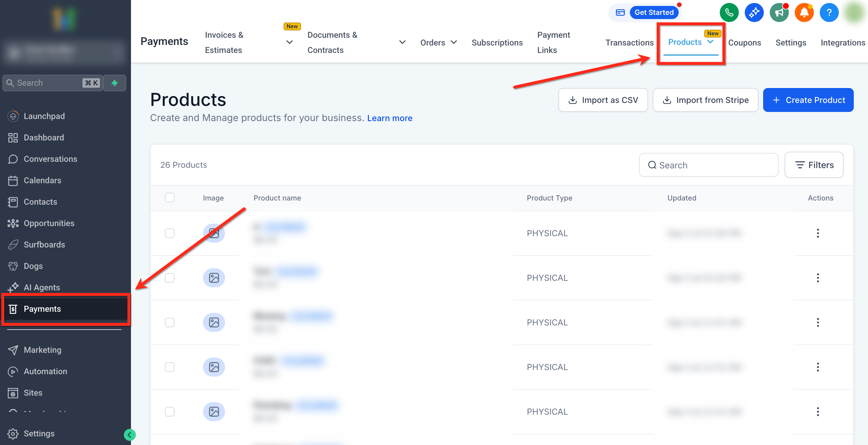868x445 pixels.
Task: Open the orange notifications bell
Action: tap(804, 13)
